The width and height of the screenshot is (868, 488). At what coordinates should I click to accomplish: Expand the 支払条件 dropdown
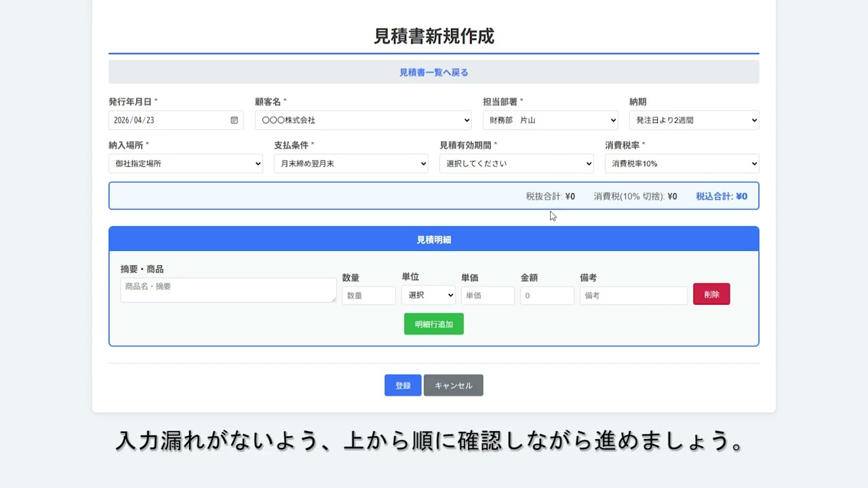(x=351, y=163)
